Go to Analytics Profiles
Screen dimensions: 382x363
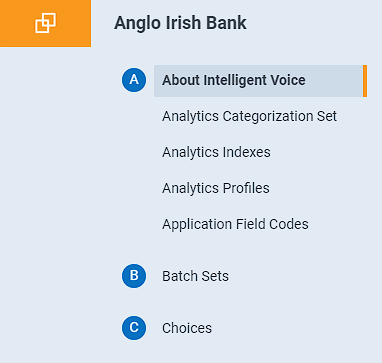216,188
